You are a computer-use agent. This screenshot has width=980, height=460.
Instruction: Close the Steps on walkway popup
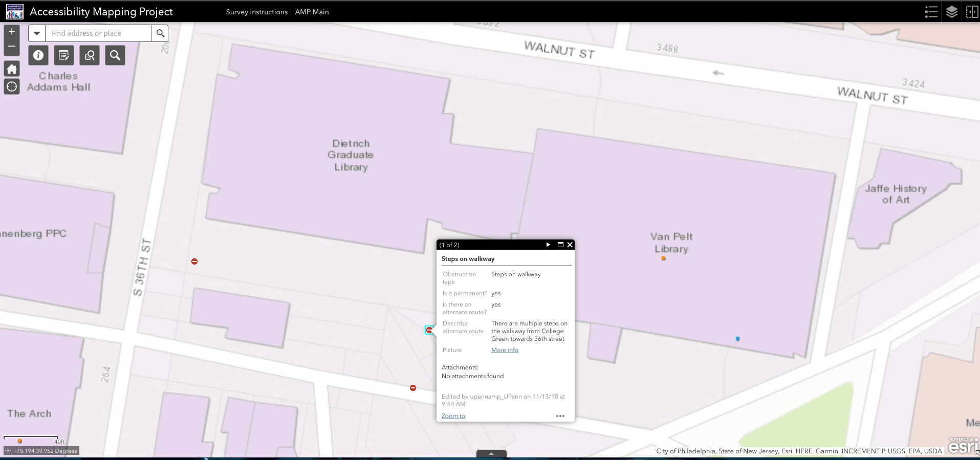tap(570, 245)
